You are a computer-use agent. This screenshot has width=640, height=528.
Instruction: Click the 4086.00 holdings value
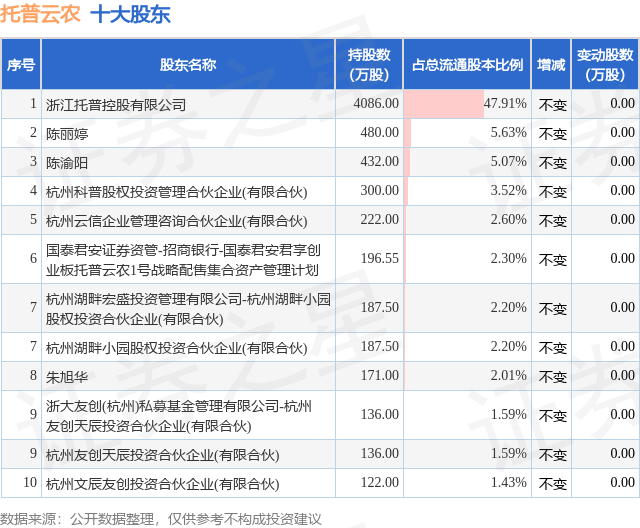pyautogui.click(x=376, y=103)
